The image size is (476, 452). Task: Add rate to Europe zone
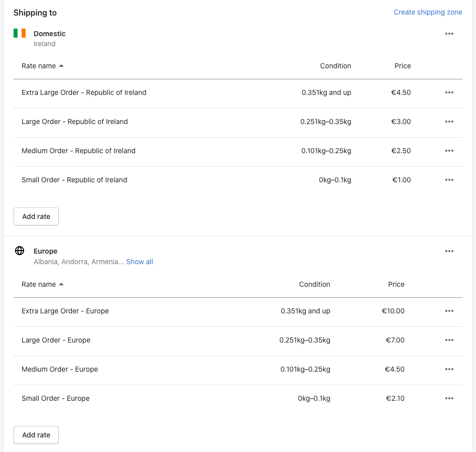36,435
